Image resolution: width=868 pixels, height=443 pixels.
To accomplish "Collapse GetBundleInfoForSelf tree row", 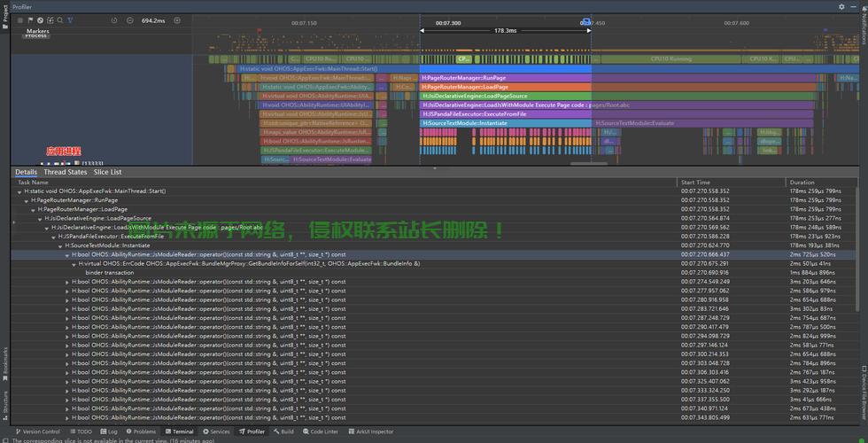I will coord(74,264).
